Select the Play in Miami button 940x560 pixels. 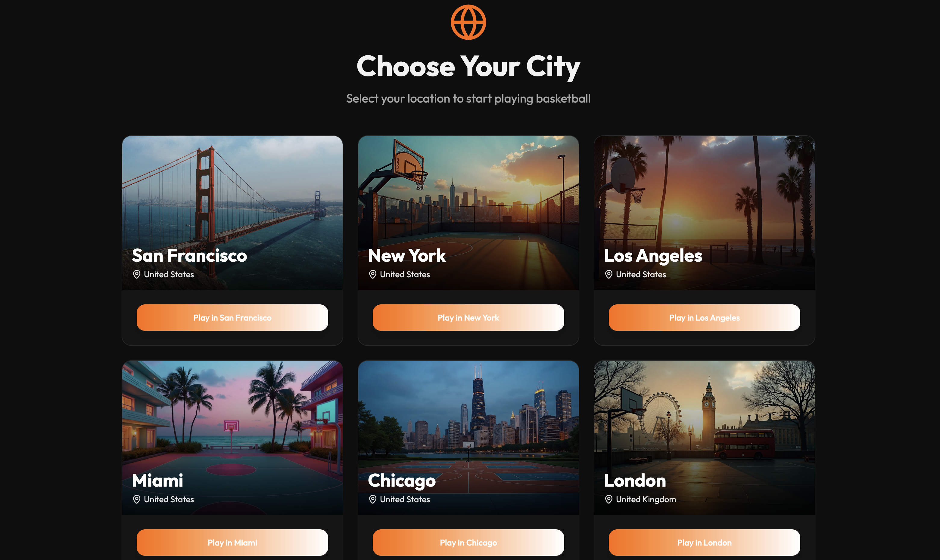tap(232, 543)
